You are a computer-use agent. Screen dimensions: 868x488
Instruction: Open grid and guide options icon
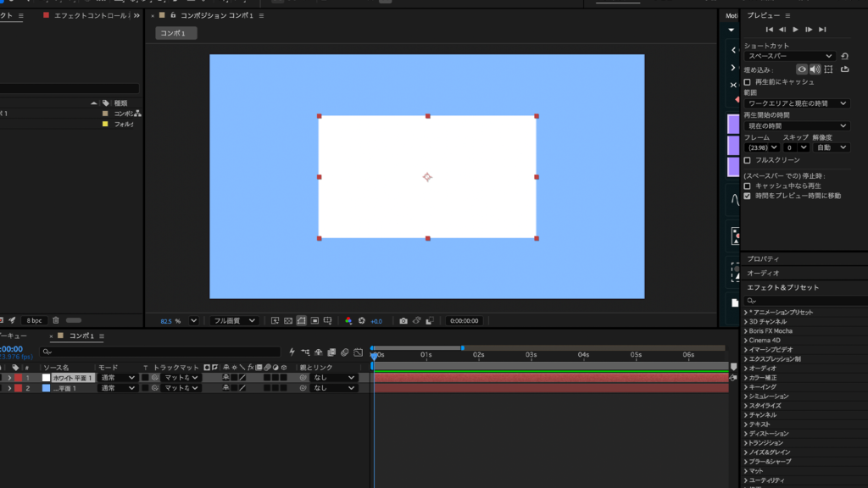tap(328, 321)
